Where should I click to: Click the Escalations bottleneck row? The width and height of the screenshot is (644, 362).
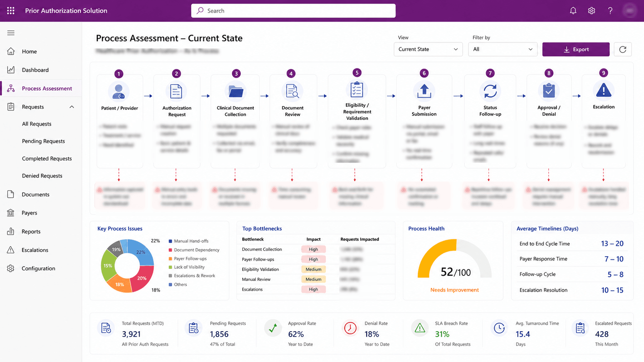point(316,289)
